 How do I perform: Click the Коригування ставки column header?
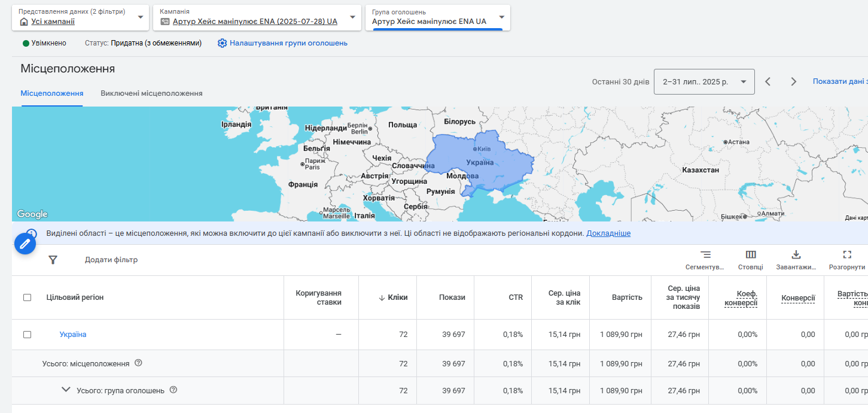pos(319,297)
